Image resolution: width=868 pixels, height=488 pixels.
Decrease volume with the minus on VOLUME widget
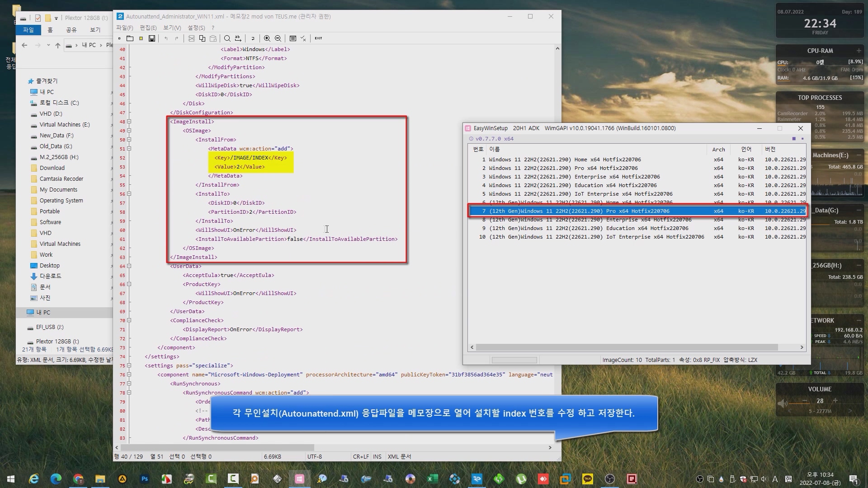pyautogui.click(x=805, y=401)
